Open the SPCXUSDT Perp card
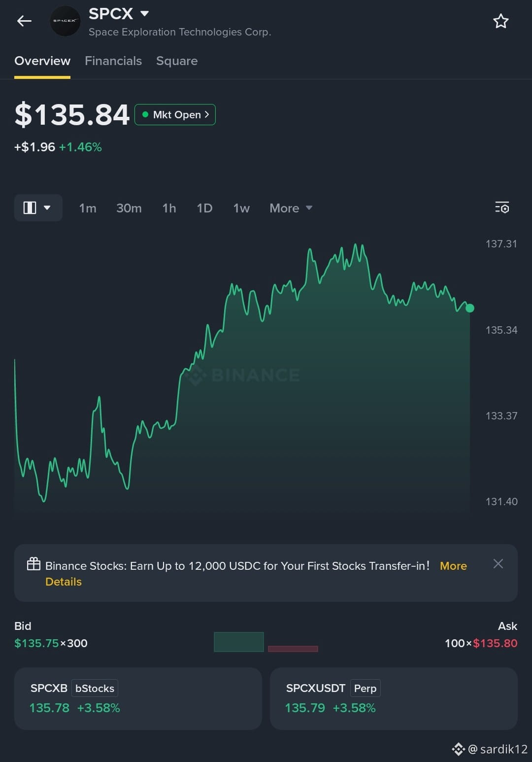532x762 pixels. click(394, 698)
